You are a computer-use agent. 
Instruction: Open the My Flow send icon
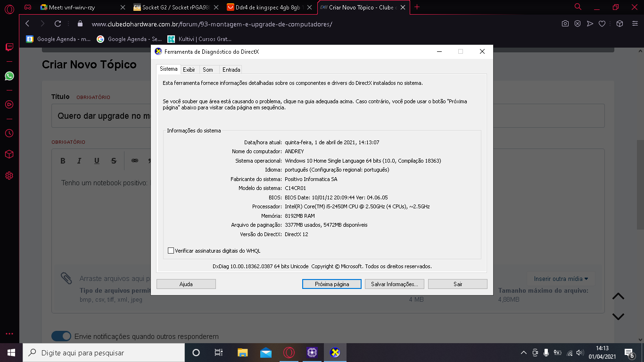pos(590,24)
